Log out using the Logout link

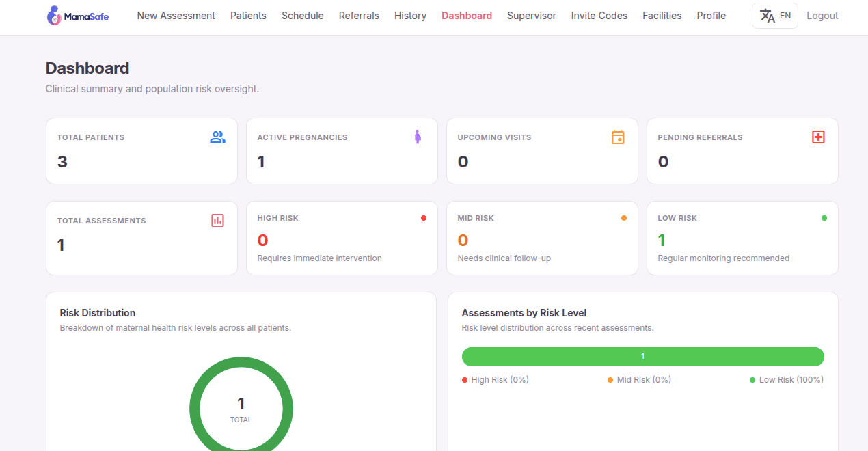coord(822,16)
